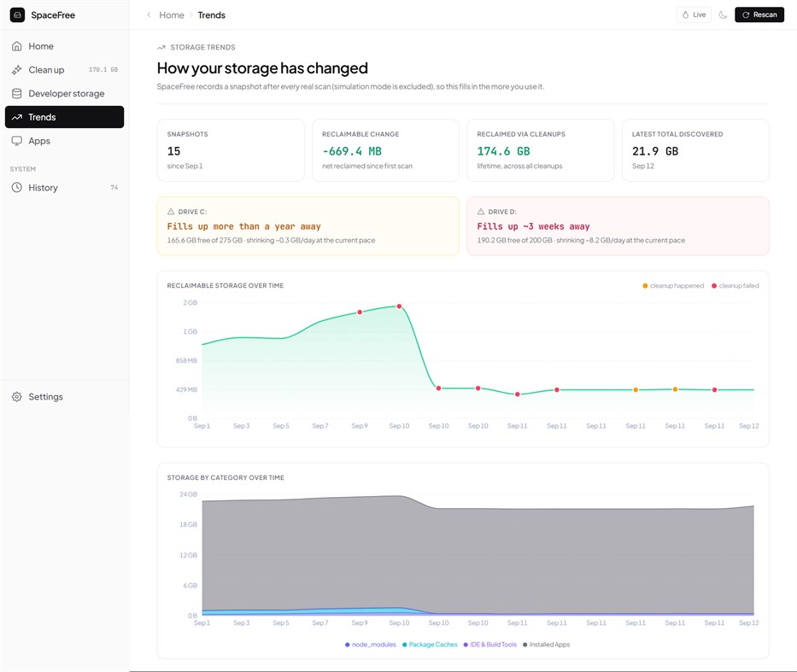Image resolution: width=797 pixels, height=672 pixels.
Task: Click the Home house icon in sidebar
Action: [17, 46]
